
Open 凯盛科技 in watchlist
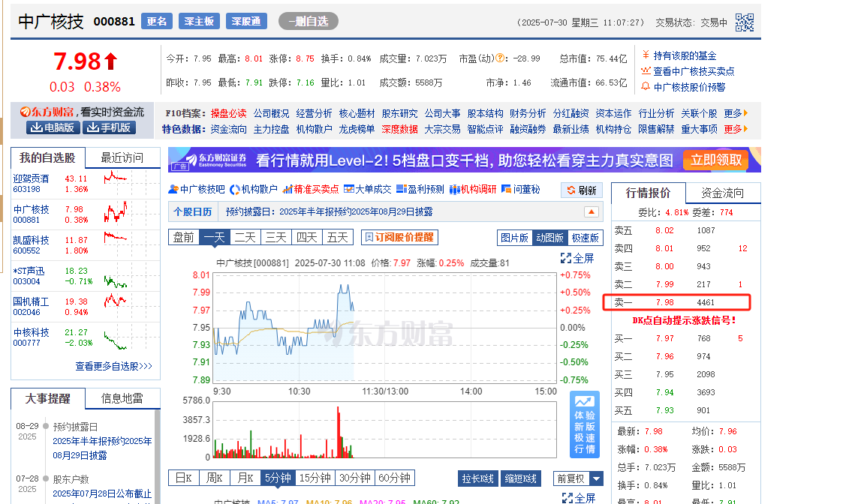click(31, 240)
